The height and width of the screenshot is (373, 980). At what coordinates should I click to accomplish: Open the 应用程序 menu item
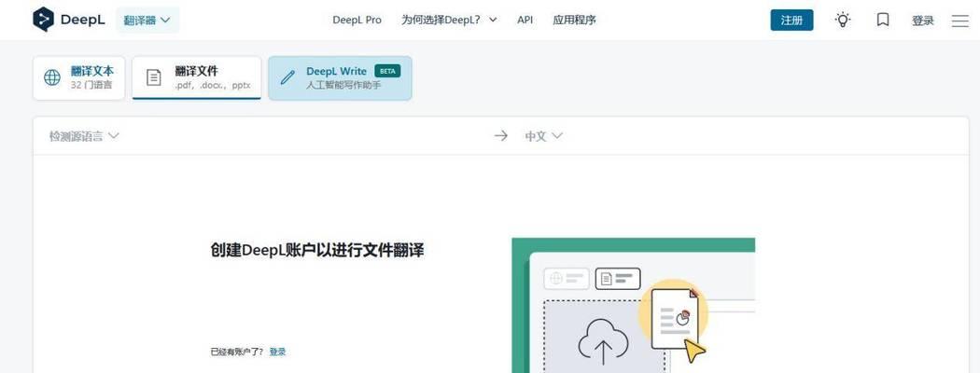[574, 20]
